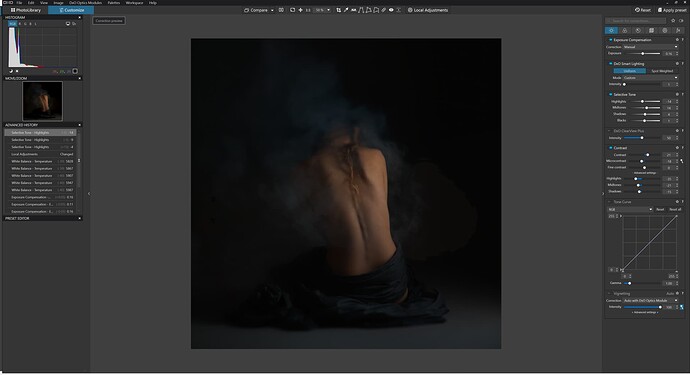Image resolution: width=690 pixels, height=375 pixels.
Task: Open the Light corrections tab icon
Action: pos(611,30)
